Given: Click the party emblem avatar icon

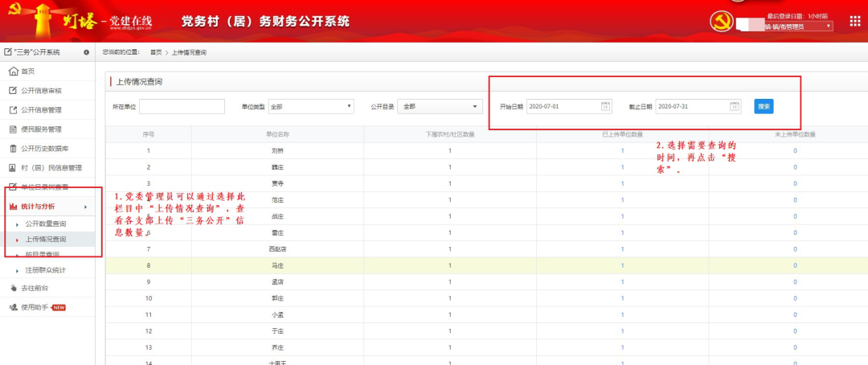Looking at the screenshot, I should 722,22.
